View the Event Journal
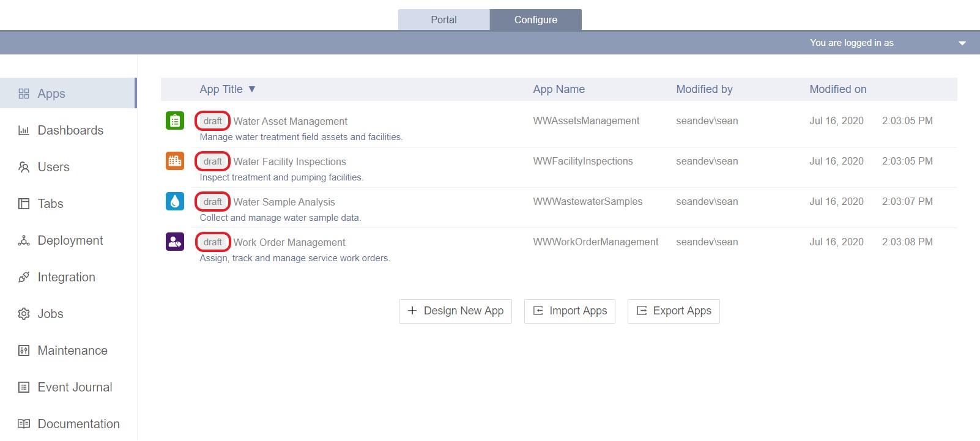Image resolution: width=980 pixels, height=441 pixels. coord(68,387)
